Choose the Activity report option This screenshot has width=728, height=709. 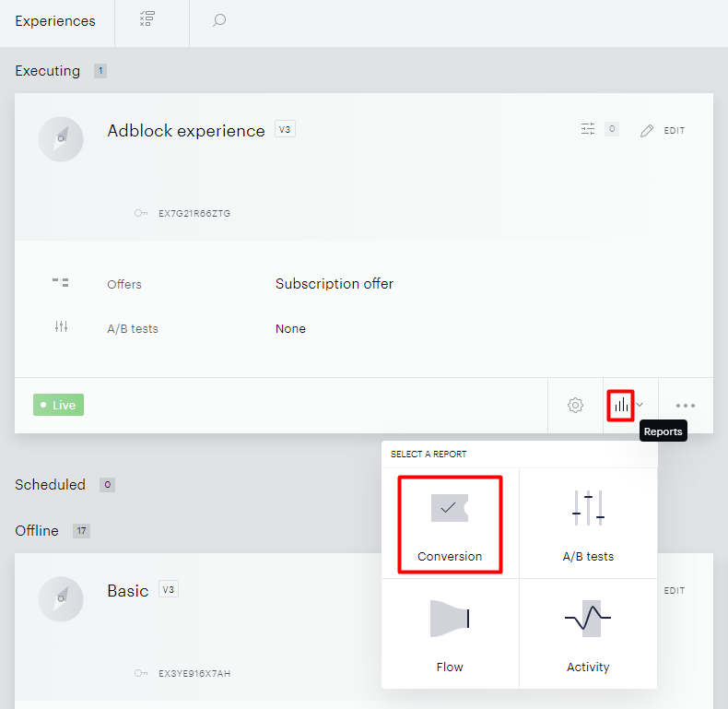[588, 634]
